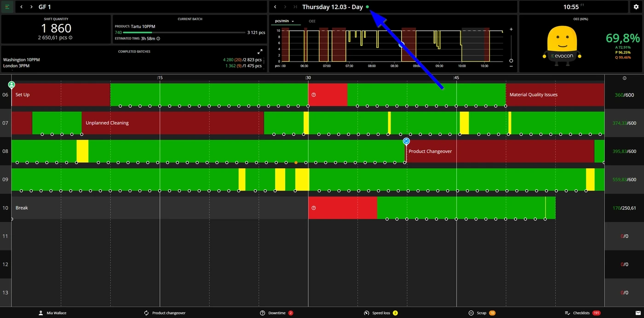Viewport: 644px width, 318px height.
Task: Click the orange scrap dot on row 08
Action: coord(296,162)
